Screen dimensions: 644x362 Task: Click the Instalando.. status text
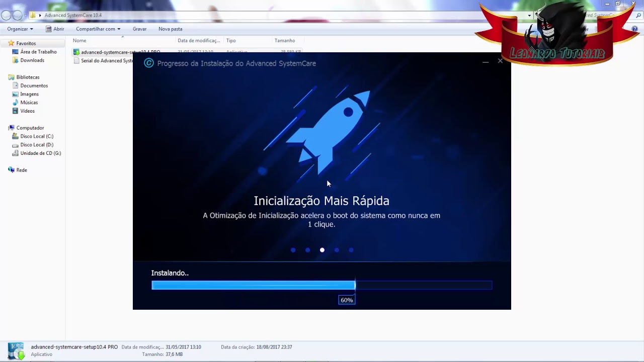[170, 273]
